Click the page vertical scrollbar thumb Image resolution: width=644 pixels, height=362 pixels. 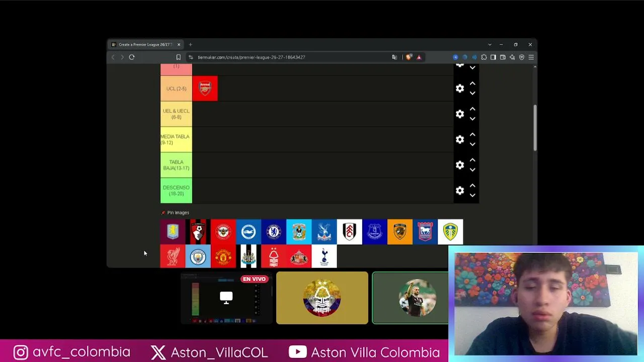(x=535, y=128)
